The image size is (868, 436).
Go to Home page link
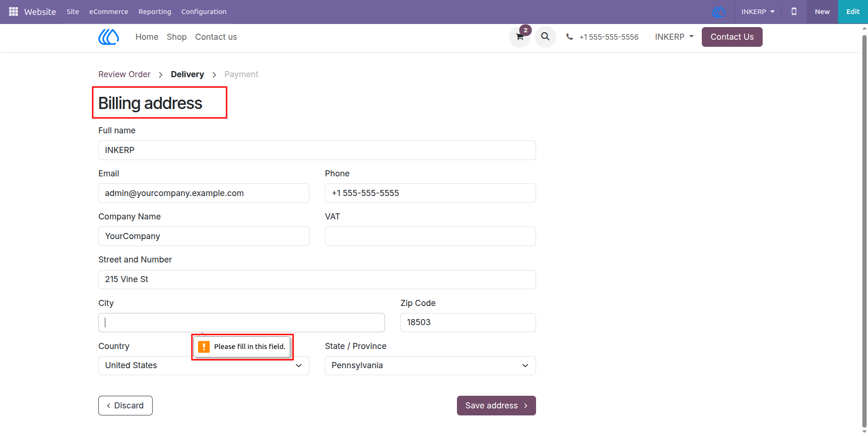147,37
